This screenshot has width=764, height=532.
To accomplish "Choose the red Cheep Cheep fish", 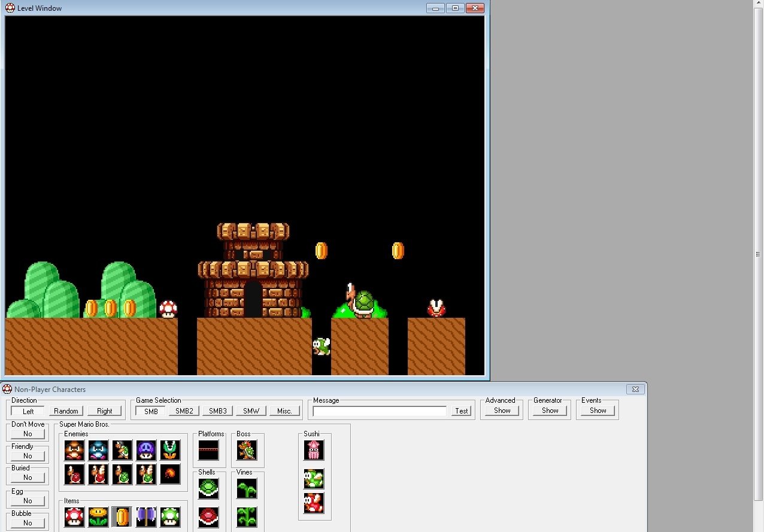I will [314, 503].
